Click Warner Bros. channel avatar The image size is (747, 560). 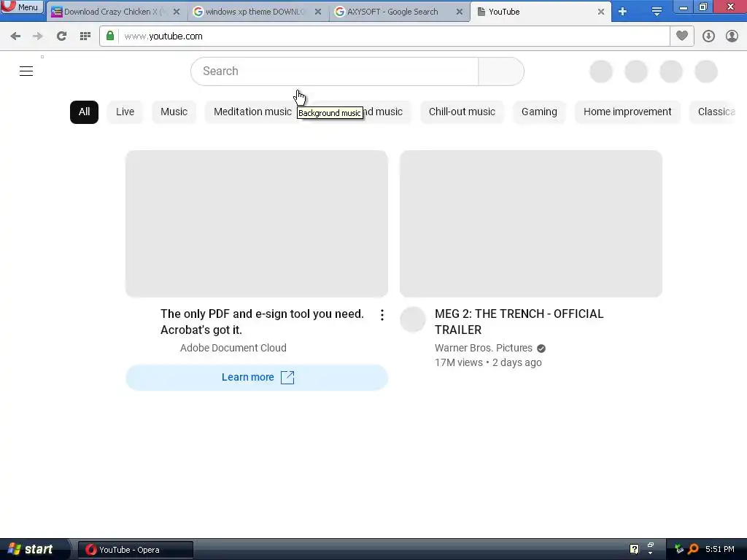point(413,319)
